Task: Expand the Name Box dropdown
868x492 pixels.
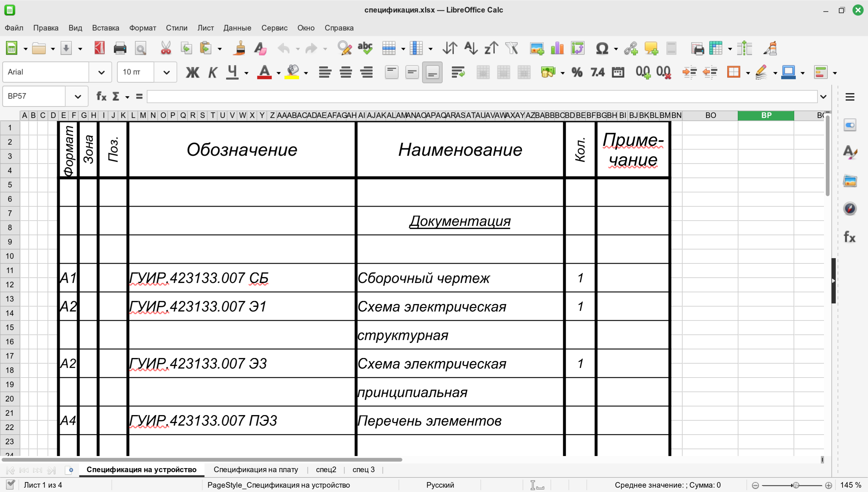Action: [x=77, y=97]
